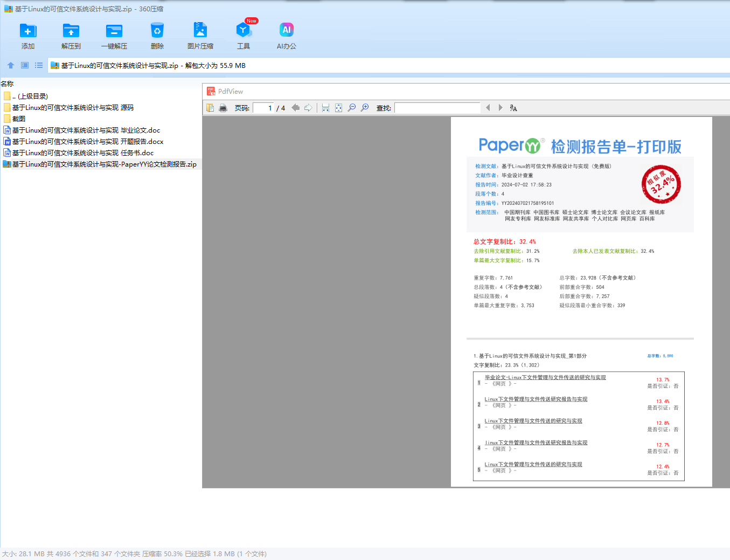
Task: Toggle the preview pane view icon
Action: pos(25,65)
